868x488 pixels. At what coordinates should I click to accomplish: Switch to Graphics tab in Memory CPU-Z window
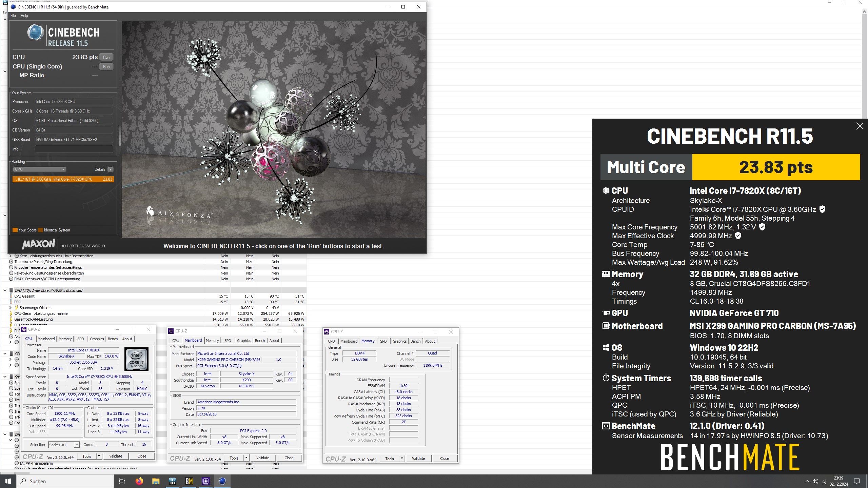click(399, 341)
